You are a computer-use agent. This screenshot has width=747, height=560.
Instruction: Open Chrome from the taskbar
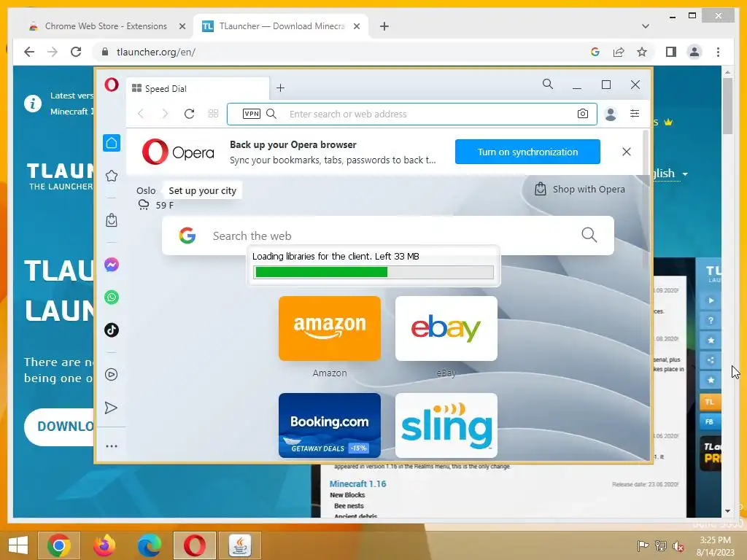(x=59, y=545)
